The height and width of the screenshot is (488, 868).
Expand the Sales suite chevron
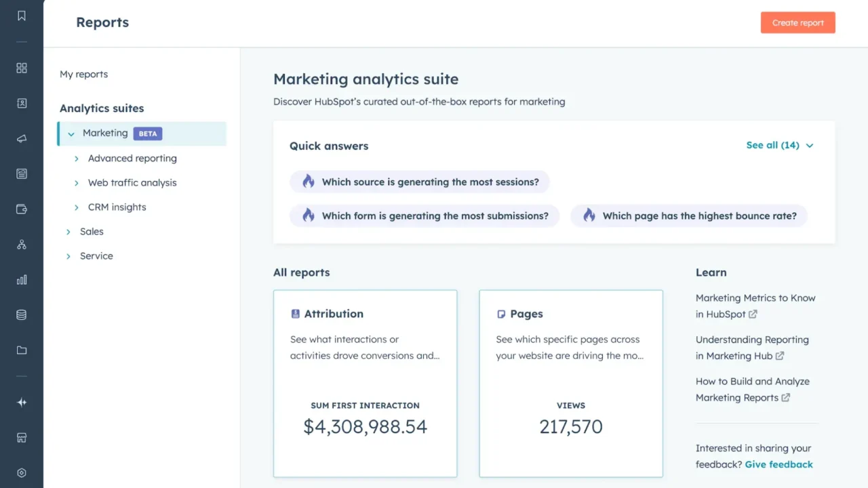(x=68, y=232)
